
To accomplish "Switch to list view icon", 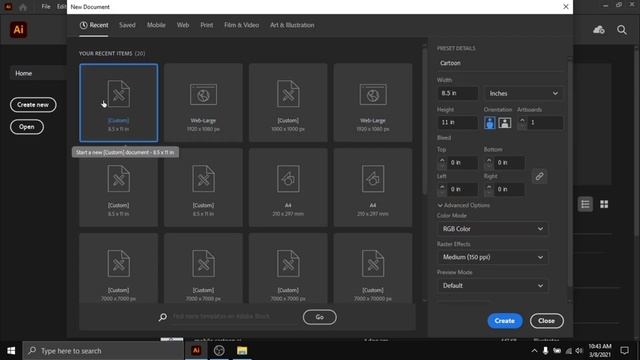I will pyautogui.click(x=585, y=204).
